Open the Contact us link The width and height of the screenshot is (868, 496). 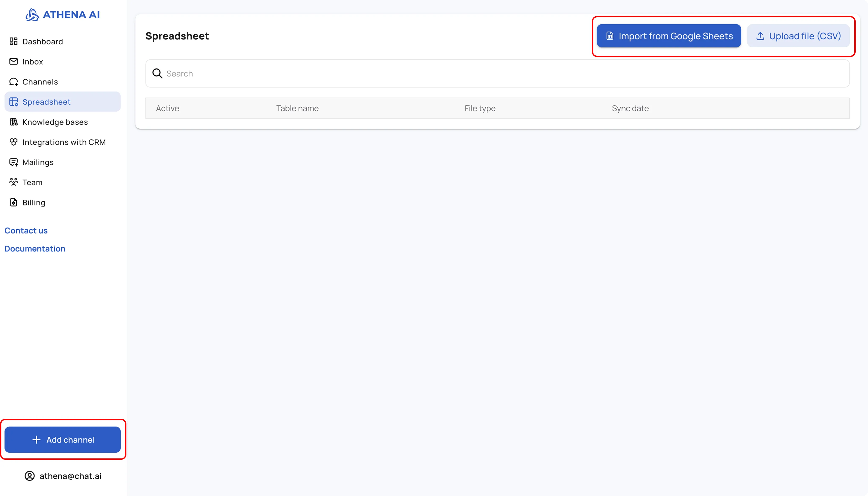point(26,231)
